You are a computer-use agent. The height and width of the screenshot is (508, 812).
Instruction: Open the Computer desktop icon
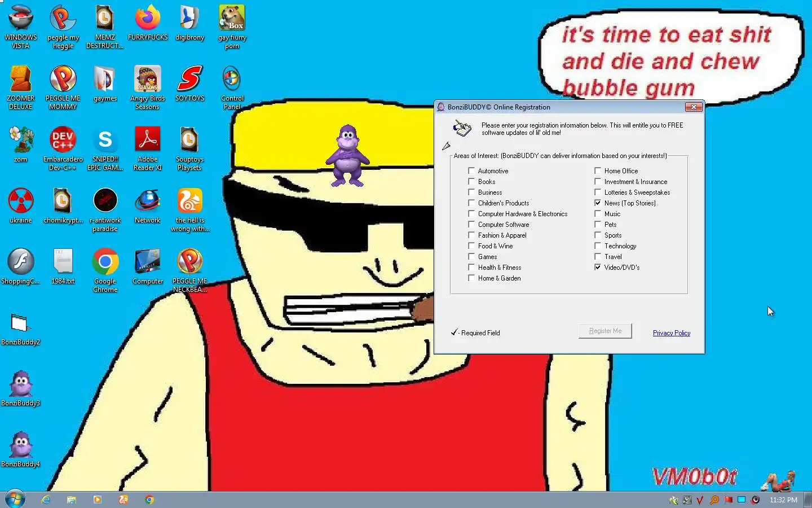[148, 266]
